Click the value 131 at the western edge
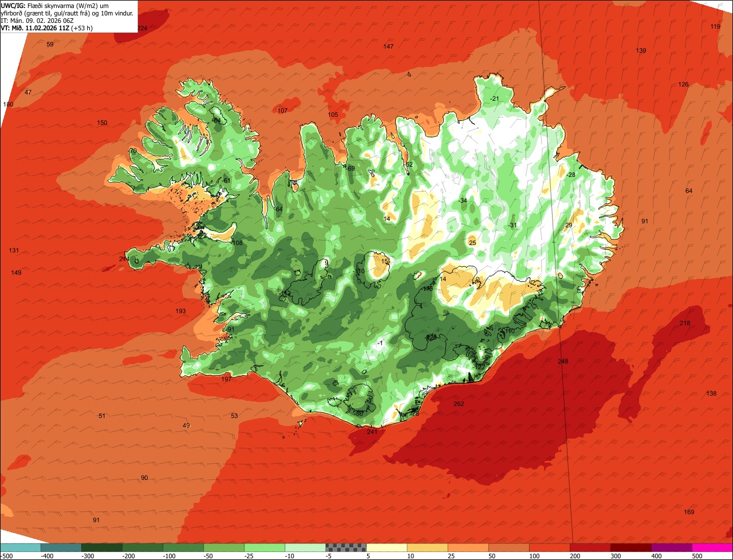 14,250
